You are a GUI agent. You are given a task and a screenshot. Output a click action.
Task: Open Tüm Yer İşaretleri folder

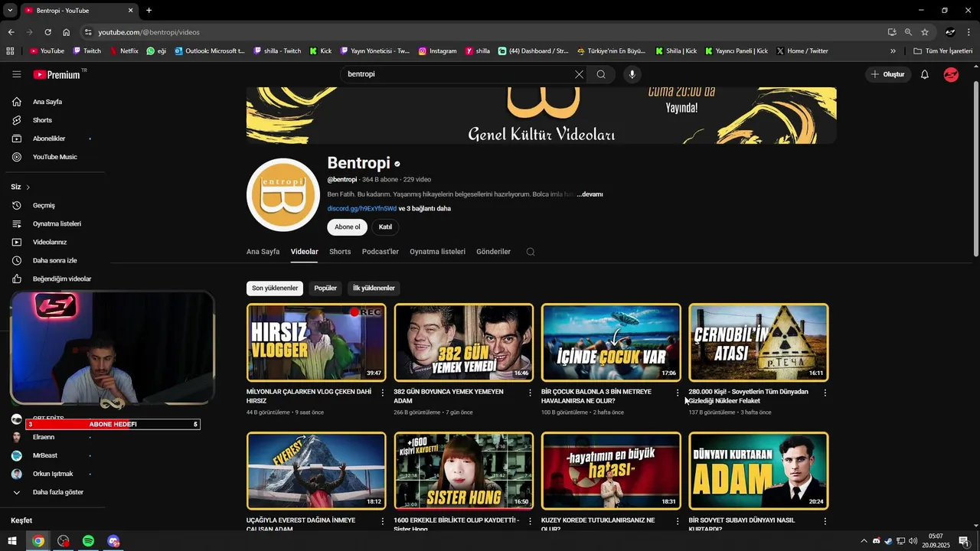pos(942,51)
